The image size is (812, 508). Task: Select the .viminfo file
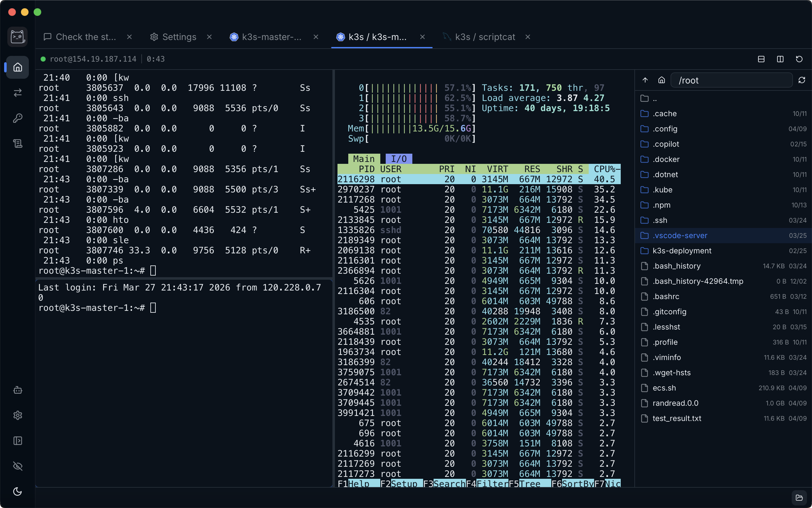[723, 358]
